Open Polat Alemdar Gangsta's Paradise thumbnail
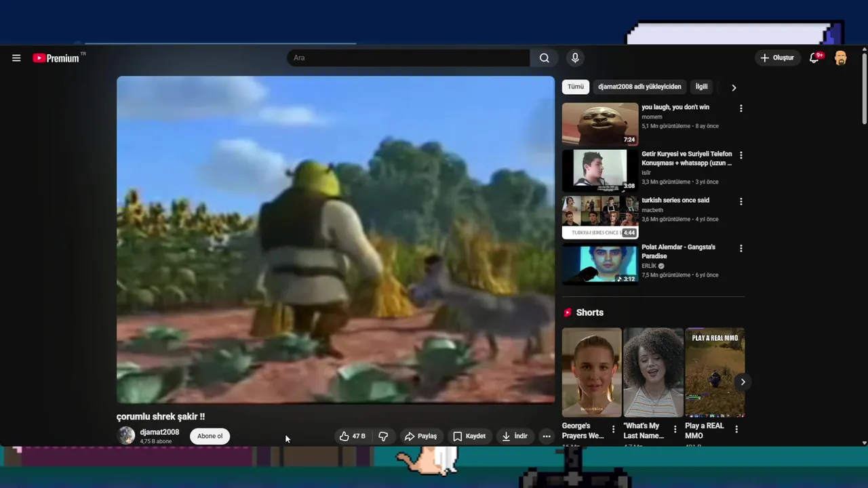 (600, 264)
